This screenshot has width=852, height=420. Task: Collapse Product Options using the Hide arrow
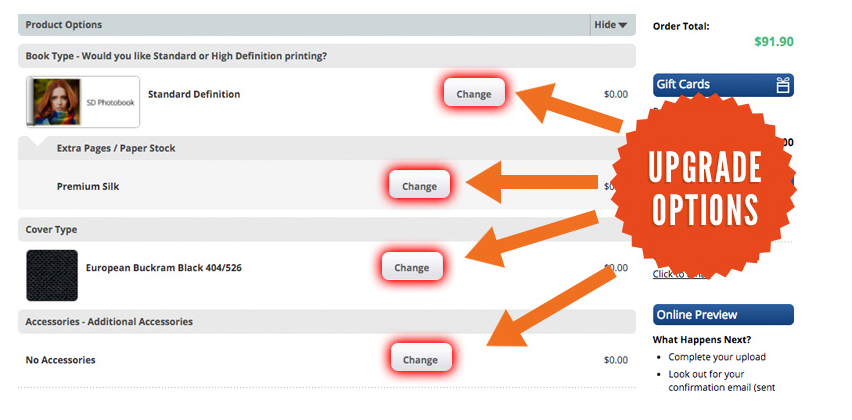pyautogui.click(x=611, y=25)
